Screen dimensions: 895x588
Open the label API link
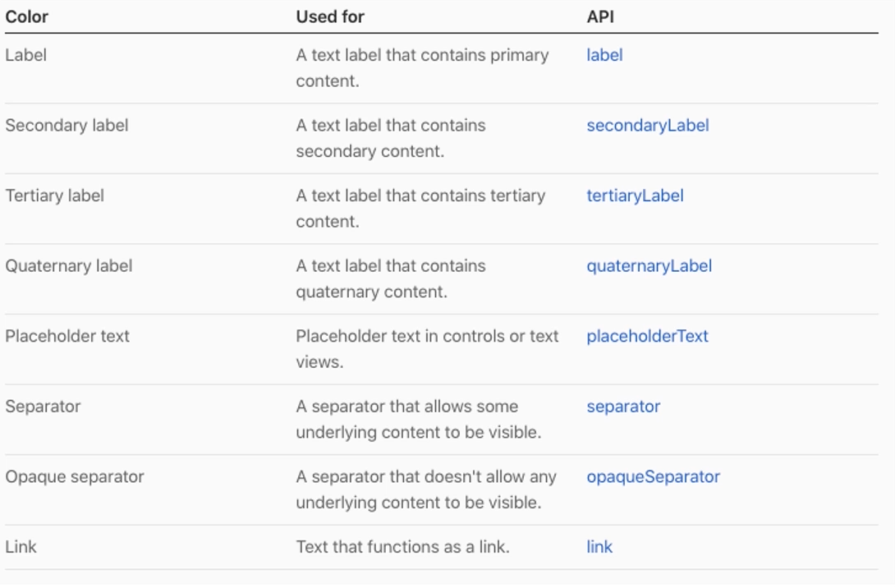[x=604, y=55]
